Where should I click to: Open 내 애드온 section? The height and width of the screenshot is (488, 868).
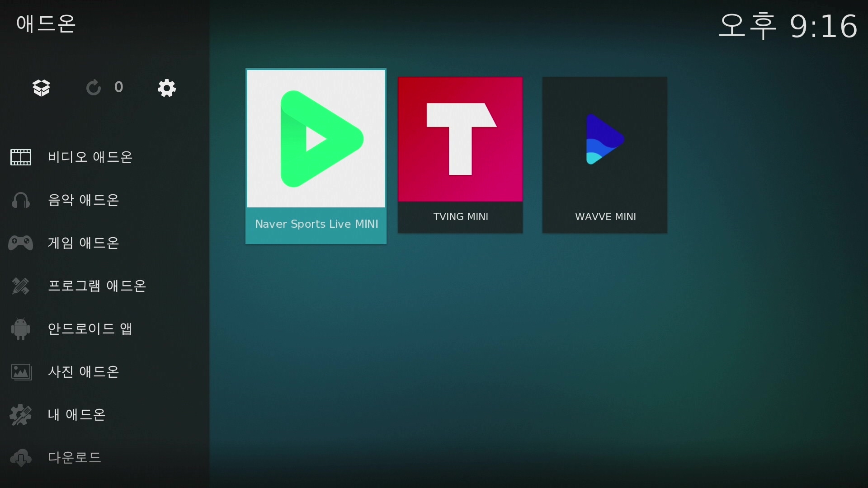pyautogui.click(x=76, y=415)
